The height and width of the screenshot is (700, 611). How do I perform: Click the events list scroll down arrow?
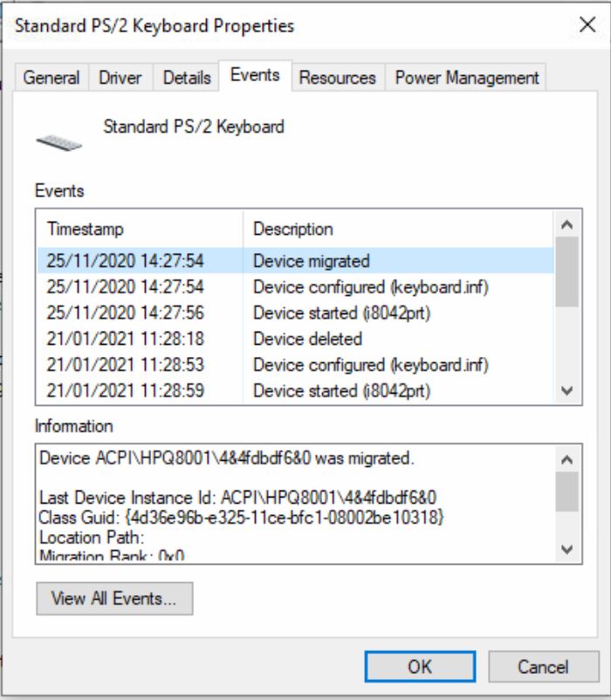(566, 391)
